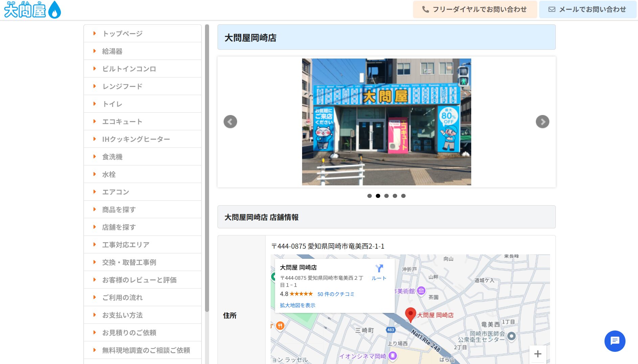Viewport: 638px width, 364px height.
Task: Open the トップページ menu item
Action: (x=142, y=33)
